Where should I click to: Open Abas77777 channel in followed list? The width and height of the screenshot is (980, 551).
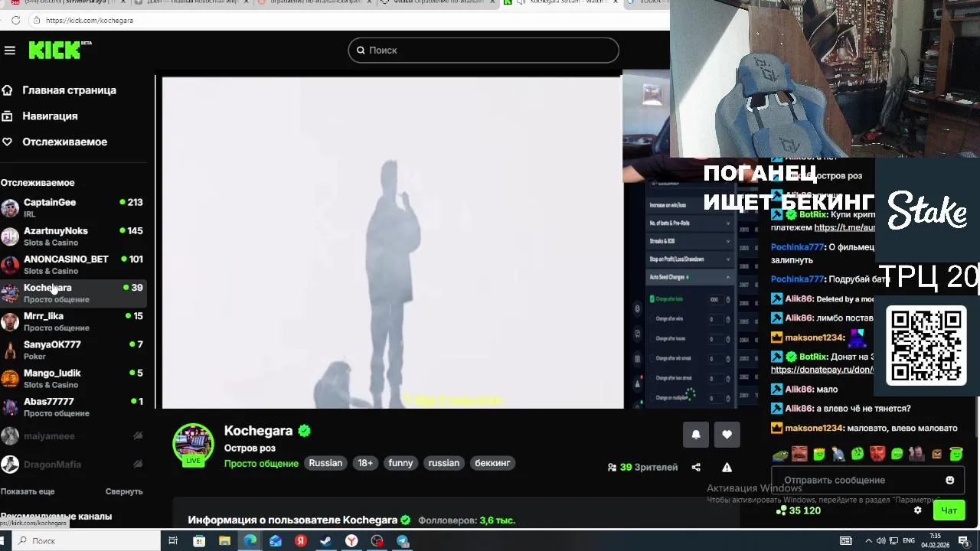[x=73, y=406]
